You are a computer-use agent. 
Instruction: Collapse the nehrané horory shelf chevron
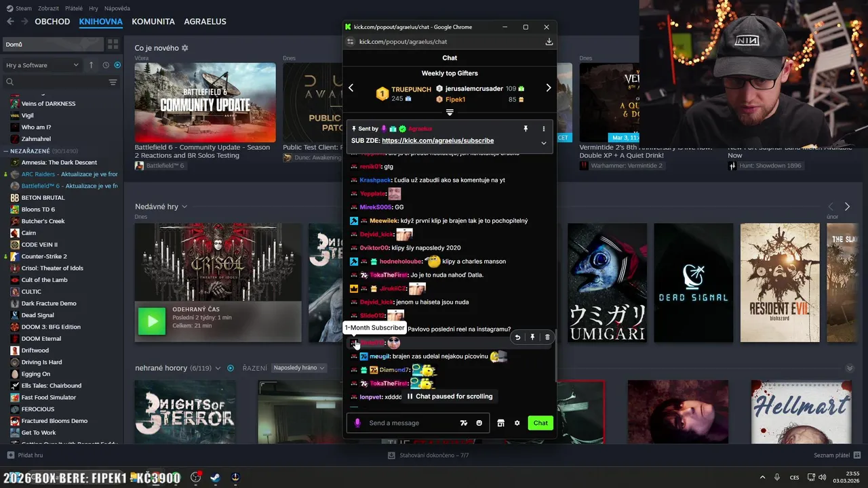click(850, 368)
